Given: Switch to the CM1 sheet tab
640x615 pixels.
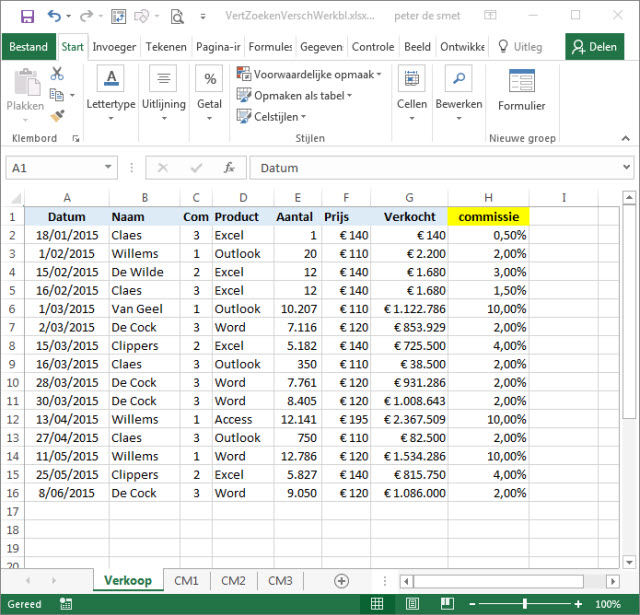Looking at the screenshot, I should coord(186,580).
